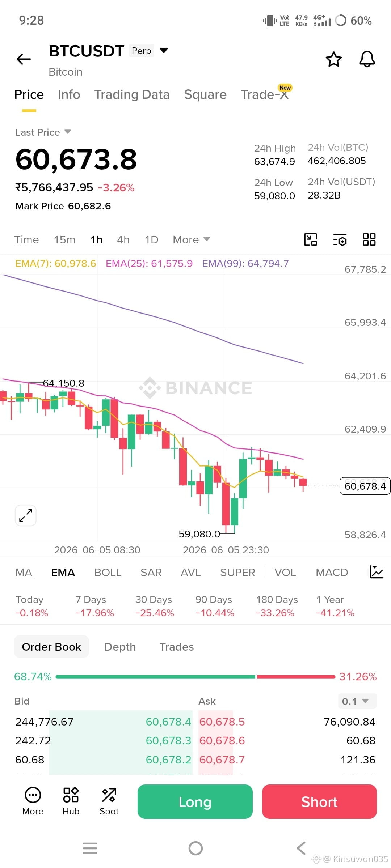Tap the red Short button
The height and width of the screenshot is (868, 391).
click(319, 801)
